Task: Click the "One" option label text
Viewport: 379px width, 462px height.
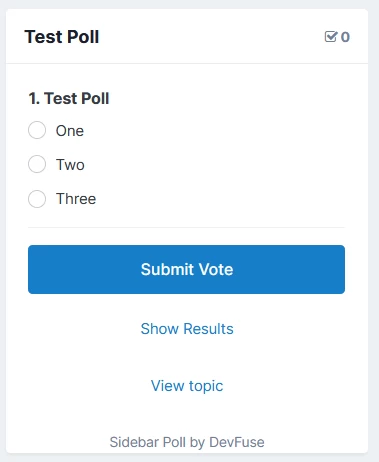Action: point(70,131)
